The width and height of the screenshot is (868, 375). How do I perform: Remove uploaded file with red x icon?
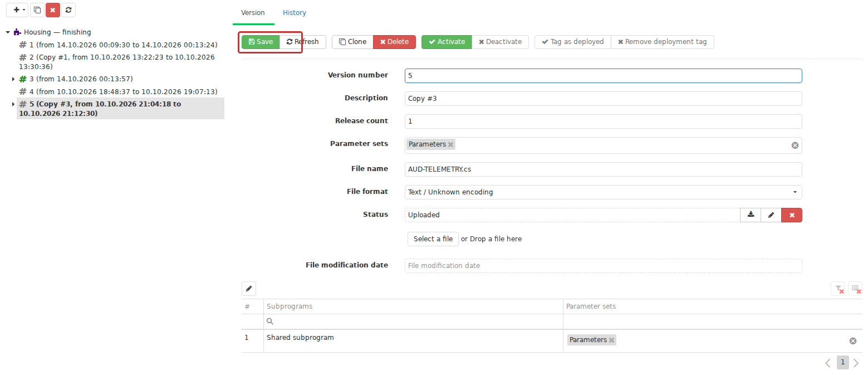coord(792,215)
